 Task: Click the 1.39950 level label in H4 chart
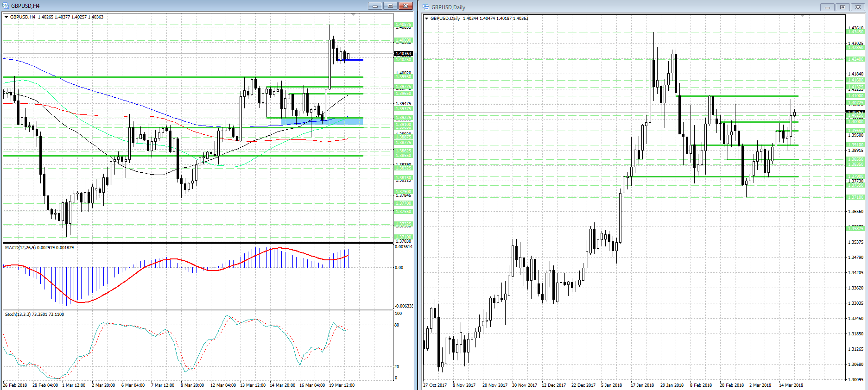click(x=403, y=77)
